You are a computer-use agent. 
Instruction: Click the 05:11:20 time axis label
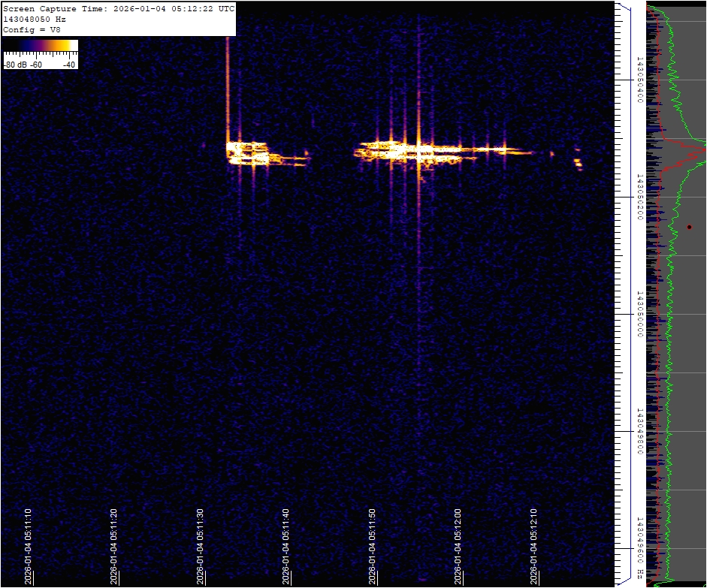(113, 546)
